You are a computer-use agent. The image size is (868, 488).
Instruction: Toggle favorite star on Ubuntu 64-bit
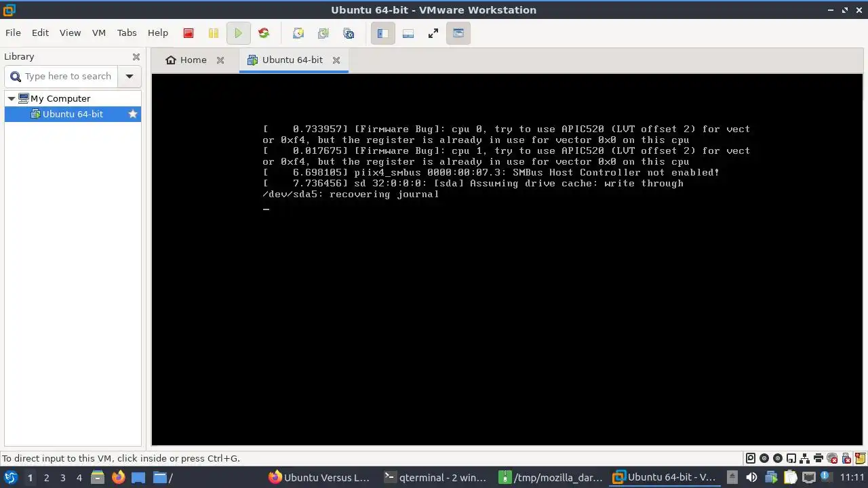coord(133,114)
